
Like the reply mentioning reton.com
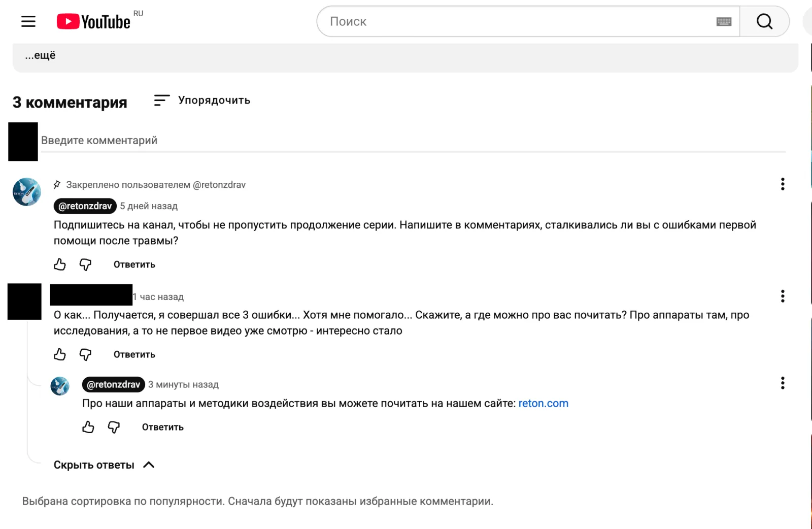click(x=88, y=427)
